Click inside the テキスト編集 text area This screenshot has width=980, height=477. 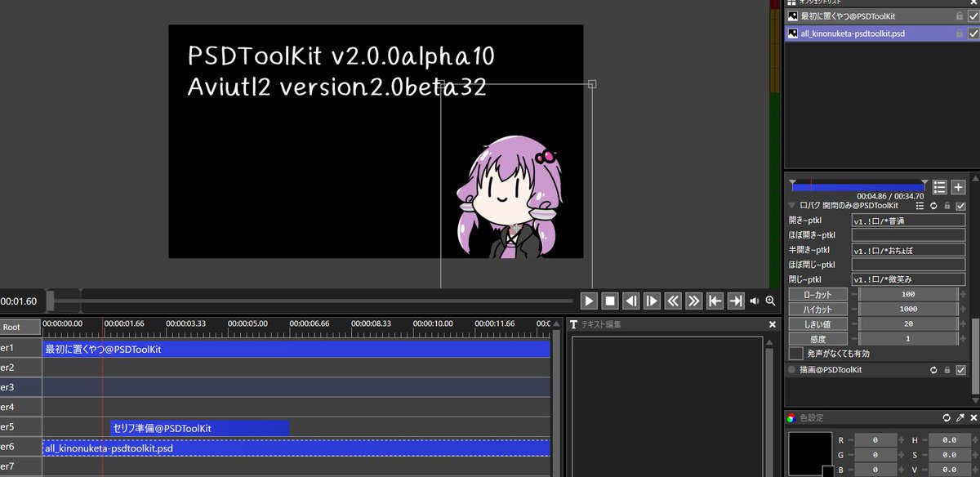point(667,405)
